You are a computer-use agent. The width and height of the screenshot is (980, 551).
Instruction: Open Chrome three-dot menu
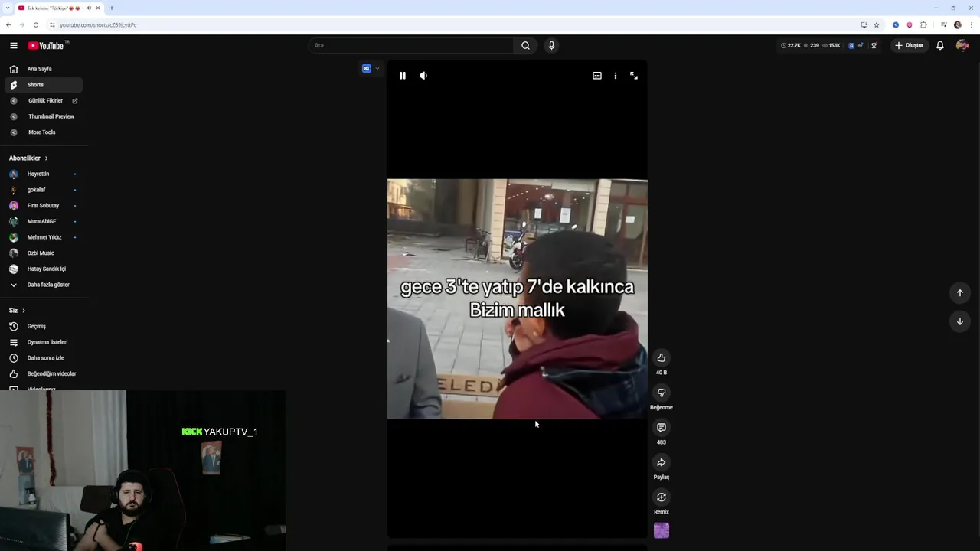(972, 24)
